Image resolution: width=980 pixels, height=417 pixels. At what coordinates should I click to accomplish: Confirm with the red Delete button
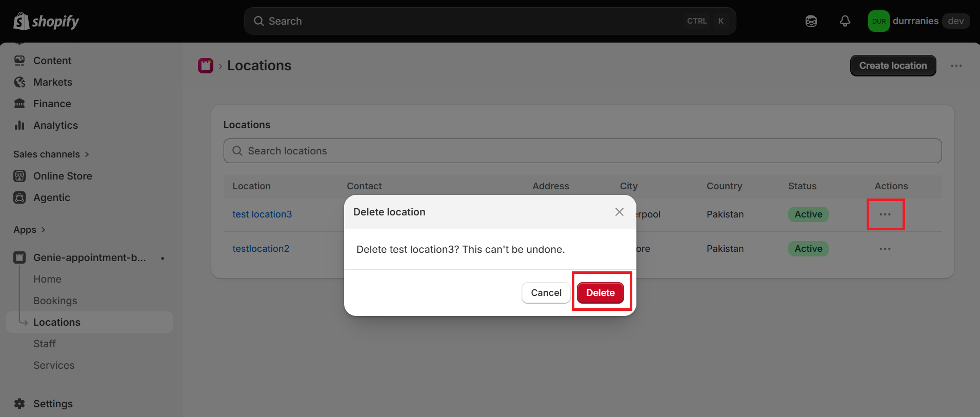click(x=601, y=293)
